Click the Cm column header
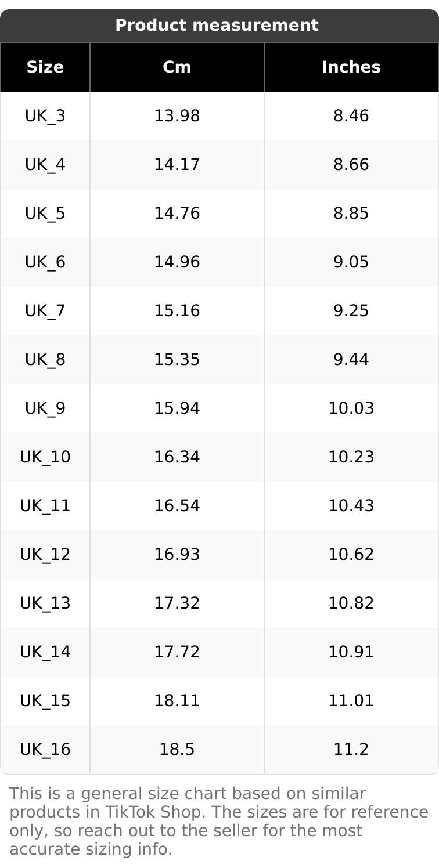Screen dimensions: 439x868 177,67
